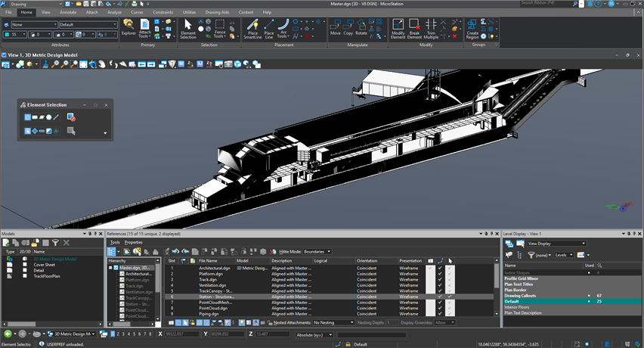Viewport: 644px width, 348px height.
Task: Click the Create Region icon
Action: tap(472, 29)
